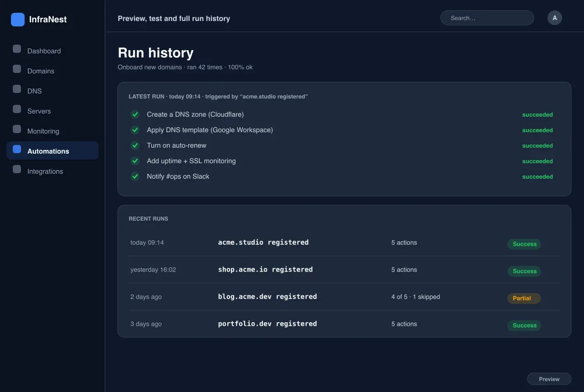Screen dimensions: 584x392
Task: Open Monitoring from the sidebar
Action: pos(52,131)
